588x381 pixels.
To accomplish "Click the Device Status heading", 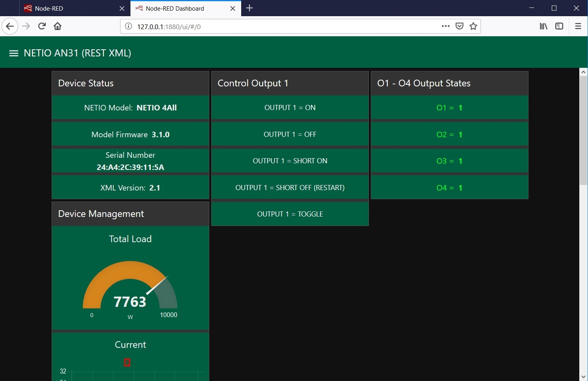I will [86, 83].
